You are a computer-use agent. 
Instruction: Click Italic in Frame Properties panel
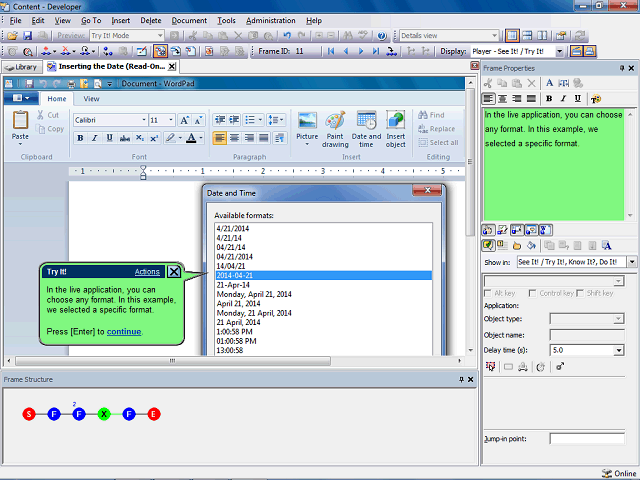[563, 99]
